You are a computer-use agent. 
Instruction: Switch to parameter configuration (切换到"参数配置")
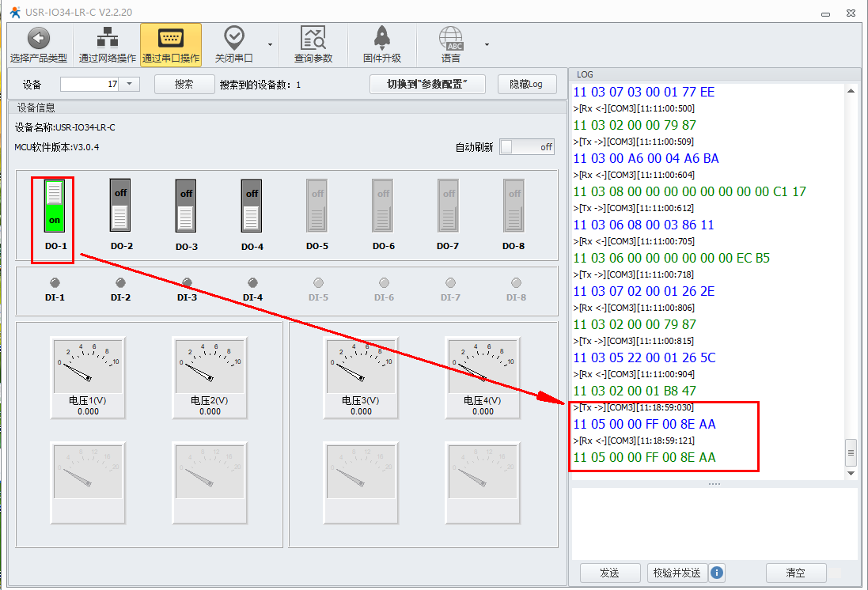pyautogui.click(x=427, y=85)
